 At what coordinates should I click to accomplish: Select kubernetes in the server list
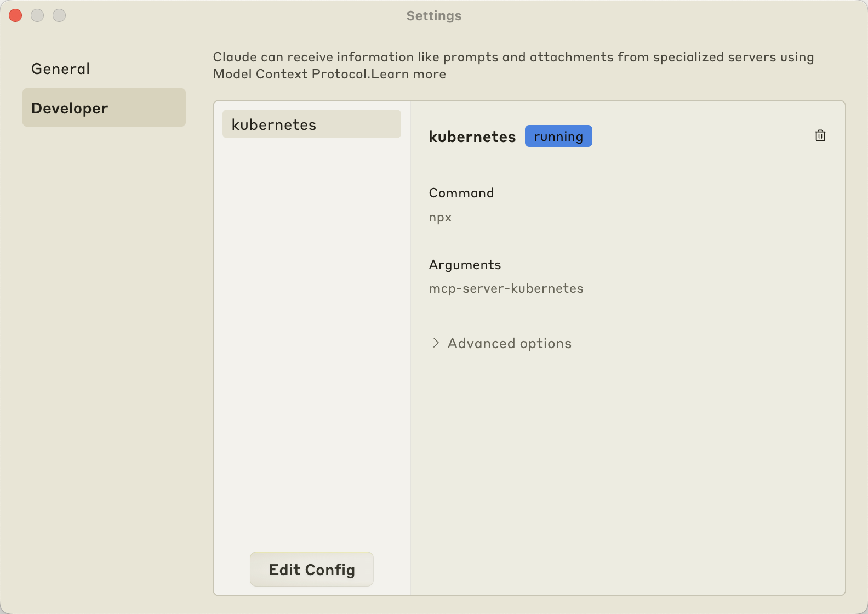311,124
